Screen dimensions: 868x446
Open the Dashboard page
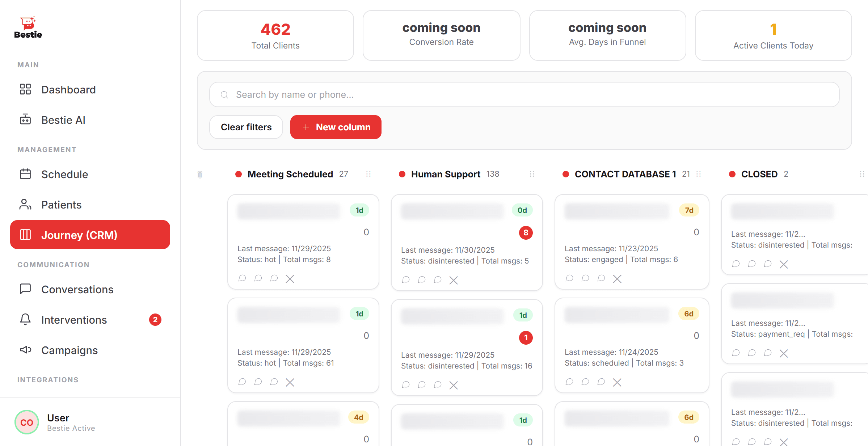[x=90, y=89]
